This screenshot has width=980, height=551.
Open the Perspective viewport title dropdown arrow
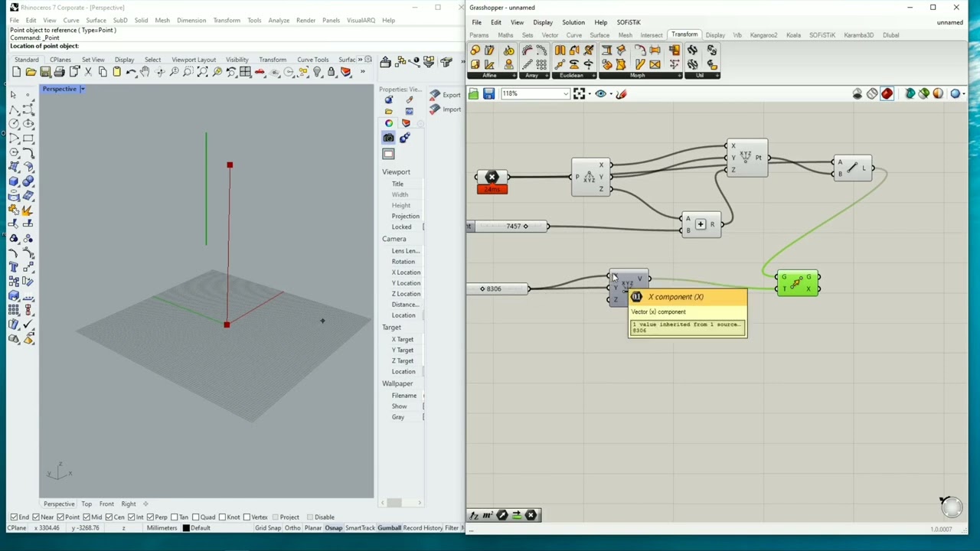click(82, 89)
